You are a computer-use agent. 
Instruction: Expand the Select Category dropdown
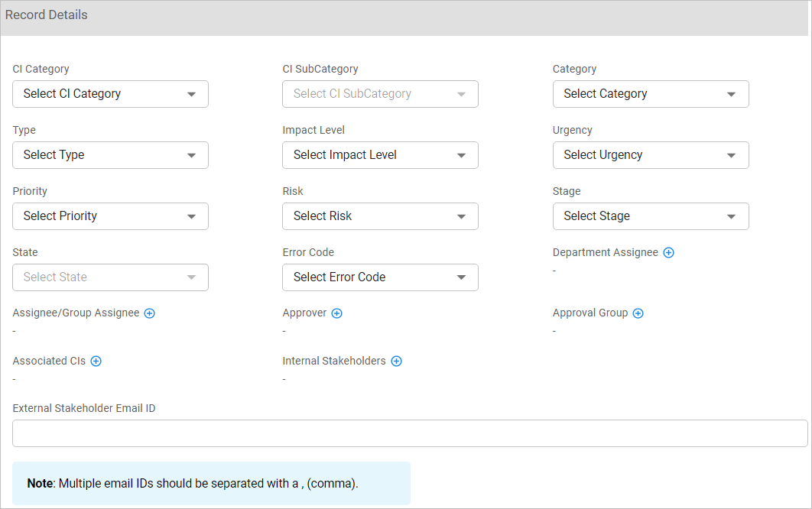(x=650, y=94)
